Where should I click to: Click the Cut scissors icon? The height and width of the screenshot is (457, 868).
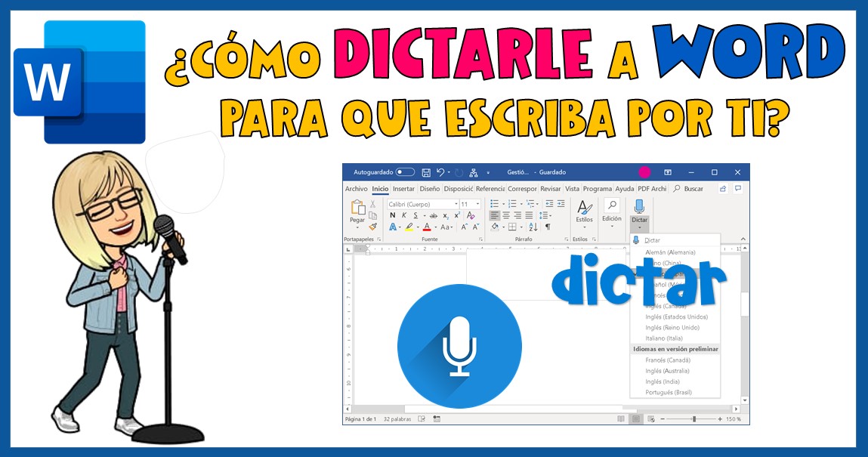click(373, 204)
